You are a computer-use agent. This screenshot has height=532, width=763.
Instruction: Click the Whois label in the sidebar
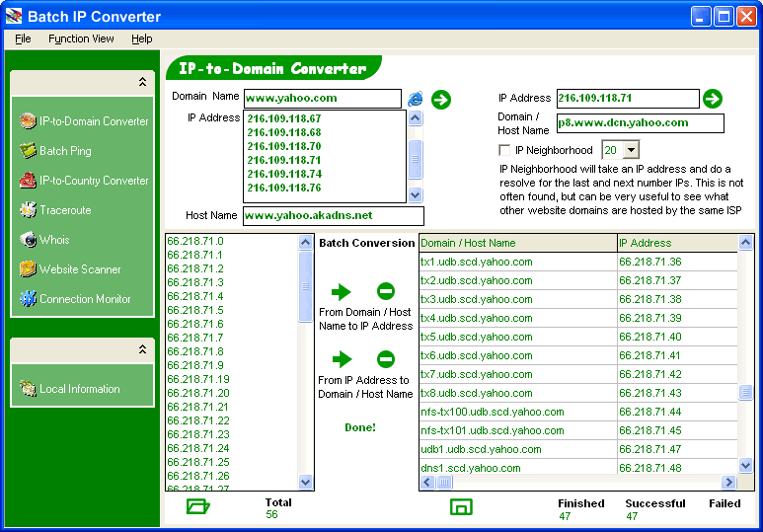pyautogui.click(x=54, y=240)
